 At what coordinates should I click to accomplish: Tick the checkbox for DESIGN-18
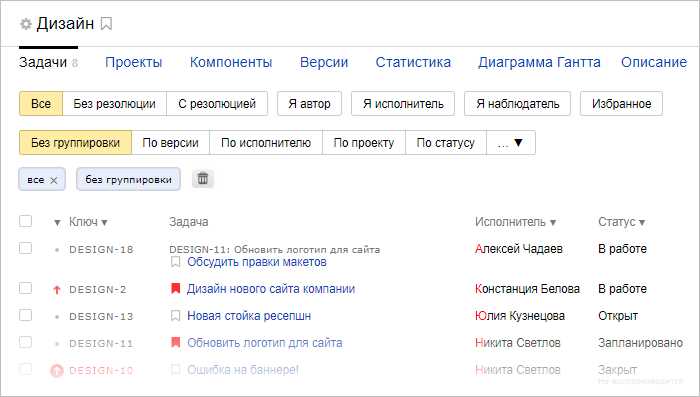tap(25, 248)
